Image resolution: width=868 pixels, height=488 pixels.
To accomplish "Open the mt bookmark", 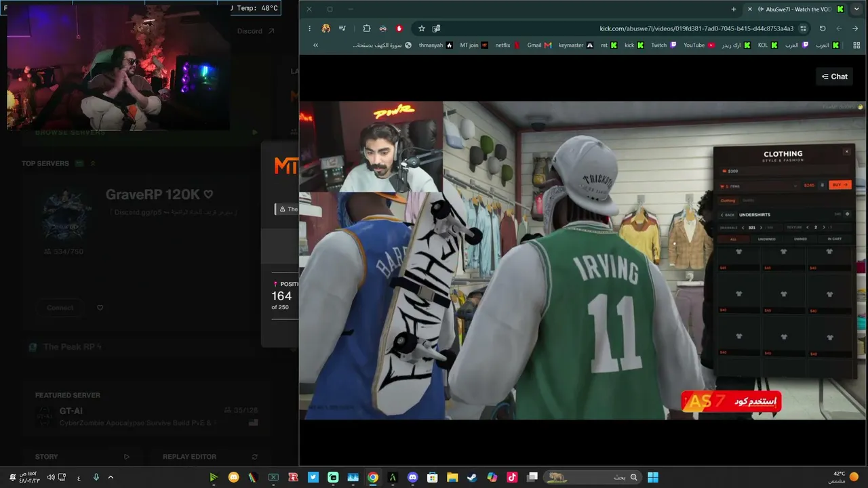I will (x=608, y=45).
